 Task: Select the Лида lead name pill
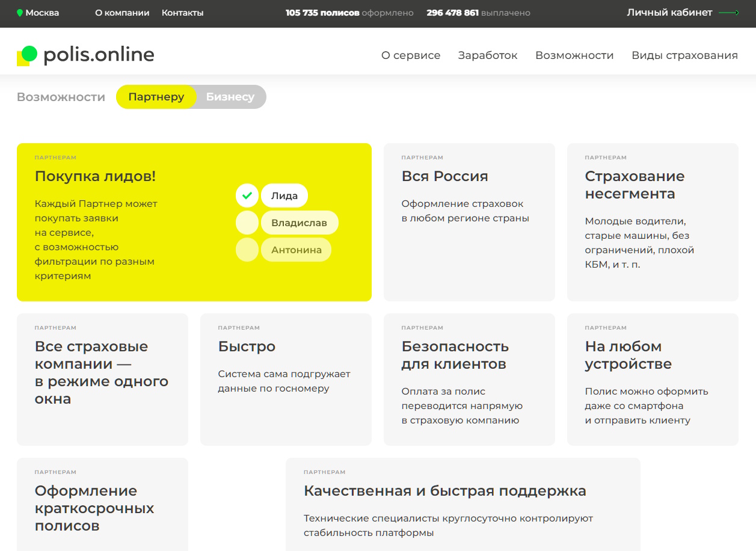284,195
